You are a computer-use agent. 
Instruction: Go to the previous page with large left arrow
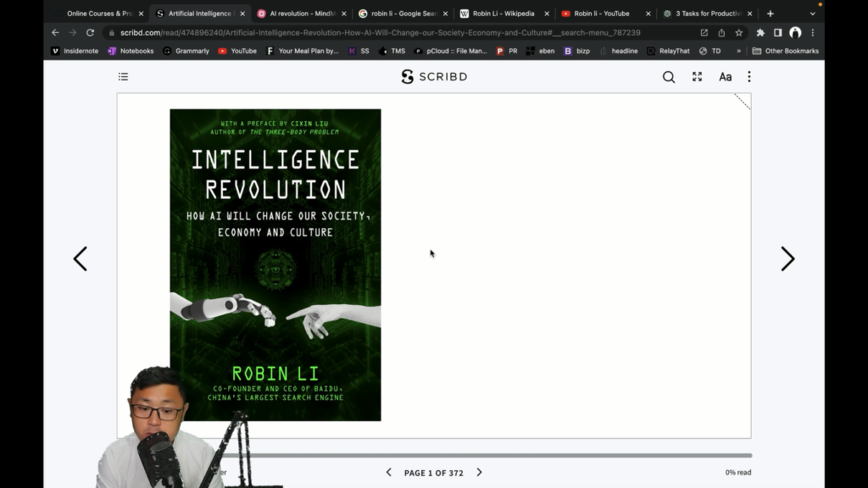coord(81,259)
